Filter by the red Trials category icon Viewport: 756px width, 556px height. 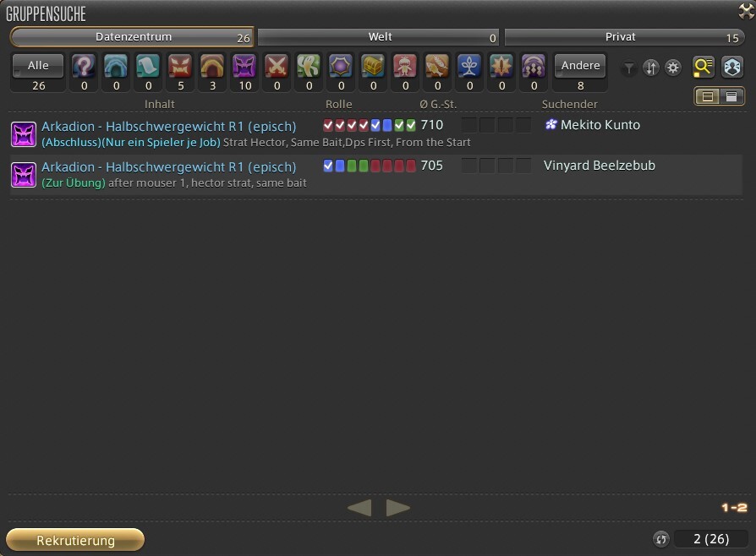(x=180, y=66)
